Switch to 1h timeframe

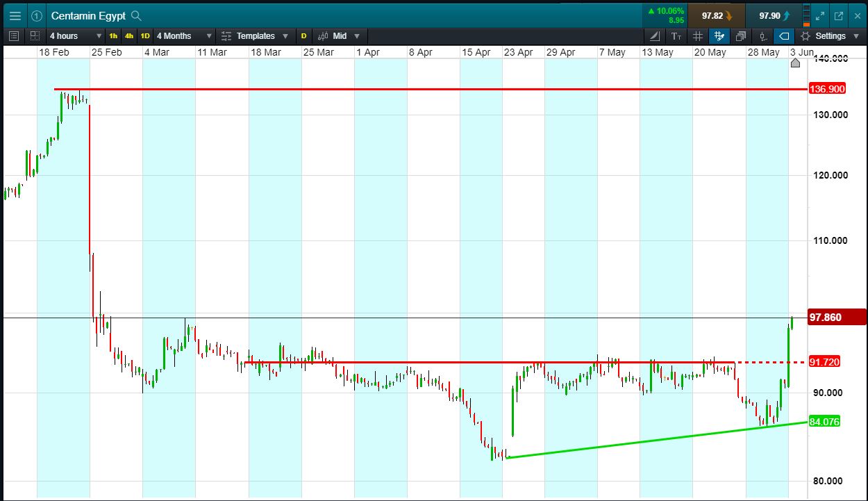[x=113, y=35]
